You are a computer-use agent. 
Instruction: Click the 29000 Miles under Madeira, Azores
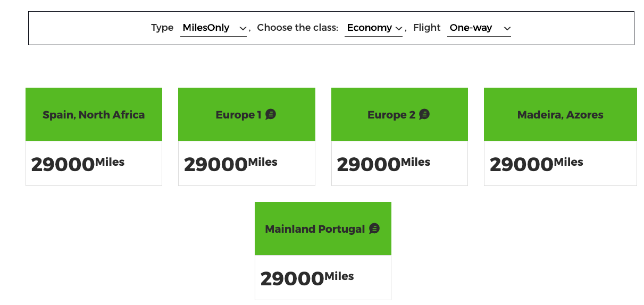tap(536, 164)
